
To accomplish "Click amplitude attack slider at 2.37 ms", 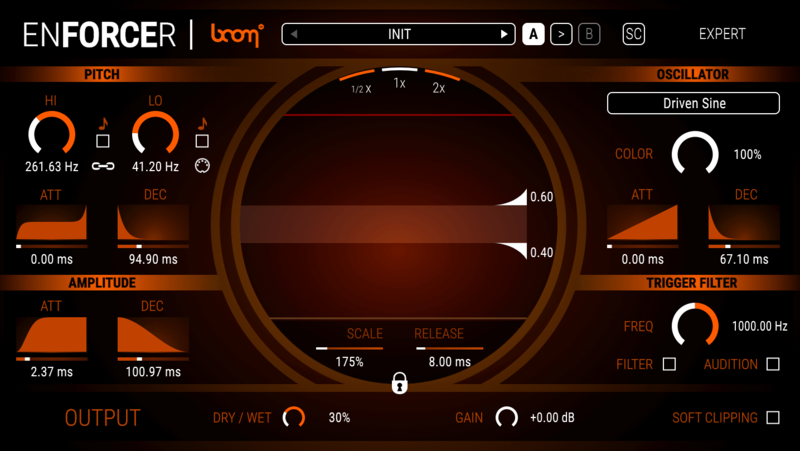I will (52, 359).
